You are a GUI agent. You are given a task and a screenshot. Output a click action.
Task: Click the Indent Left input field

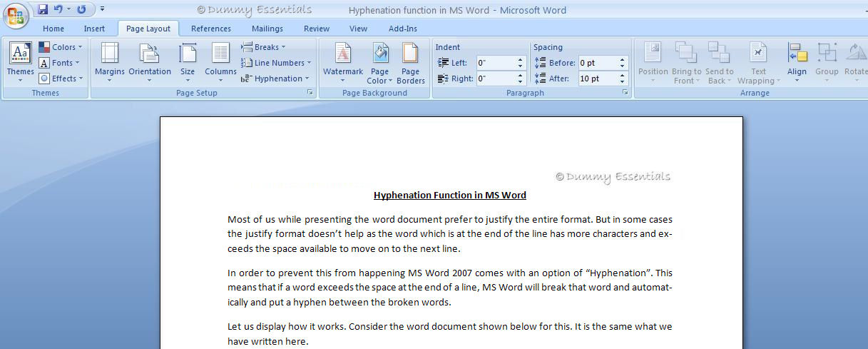coord(496,63)
